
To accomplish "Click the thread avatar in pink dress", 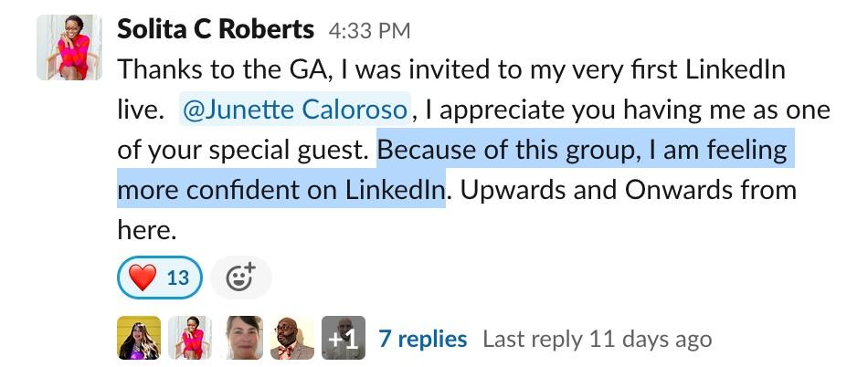I will [190, 339].
